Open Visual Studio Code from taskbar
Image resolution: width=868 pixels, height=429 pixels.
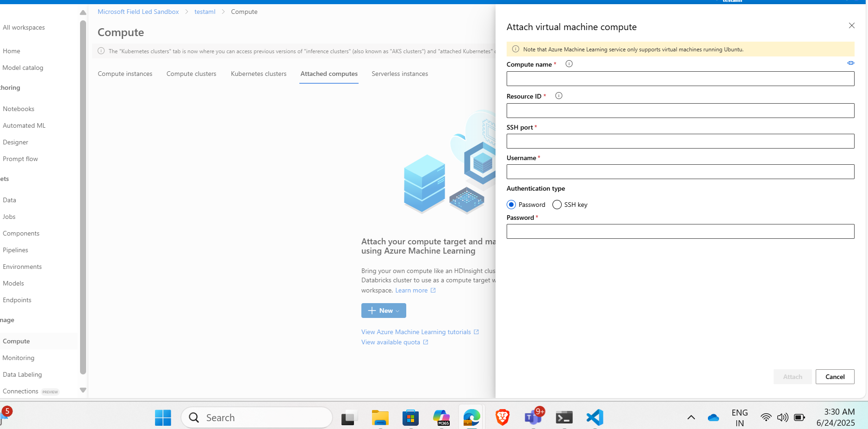pos(595,418)
